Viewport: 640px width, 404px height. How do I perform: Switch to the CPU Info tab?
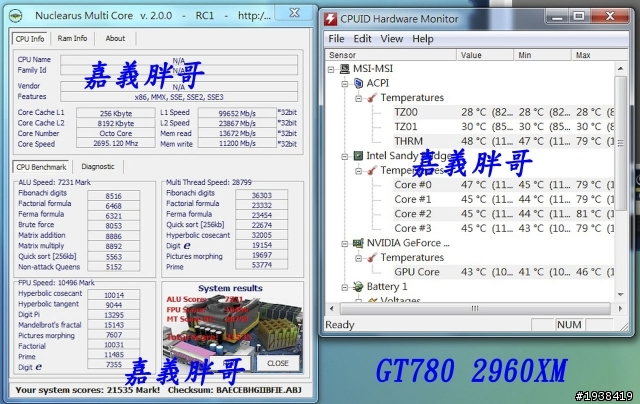pos(30,39)
